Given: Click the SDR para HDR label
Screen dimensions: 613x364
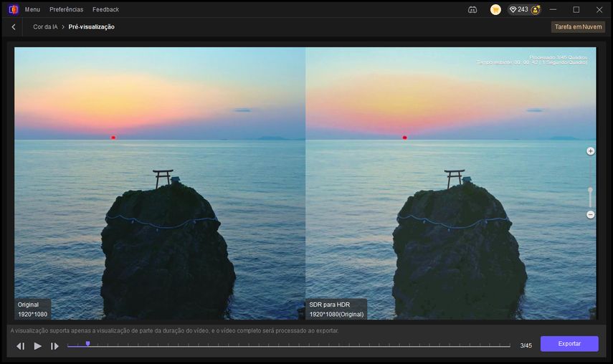Looking at the screenshot, I should point(336,310).
